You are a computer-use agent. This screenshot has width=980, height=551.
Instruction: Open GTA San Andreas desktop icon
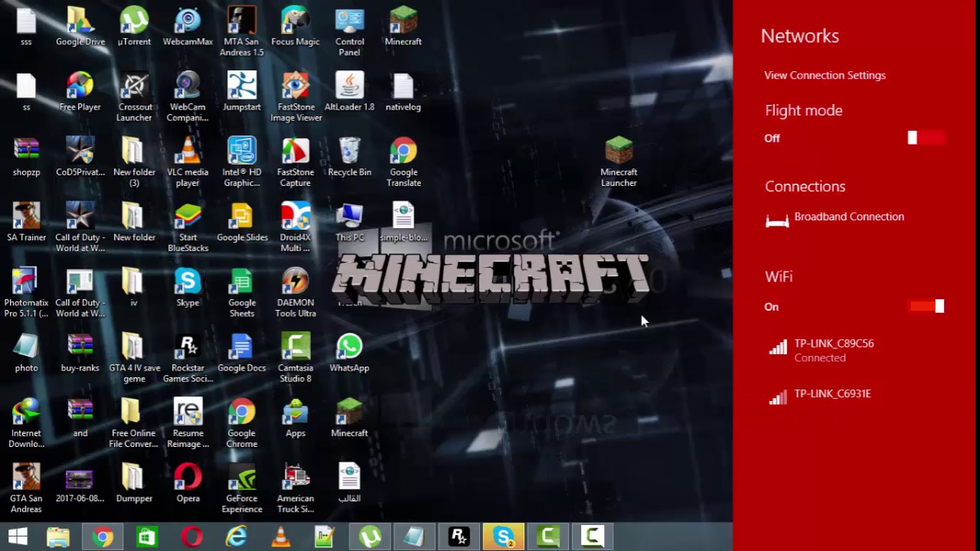[26, 488]
